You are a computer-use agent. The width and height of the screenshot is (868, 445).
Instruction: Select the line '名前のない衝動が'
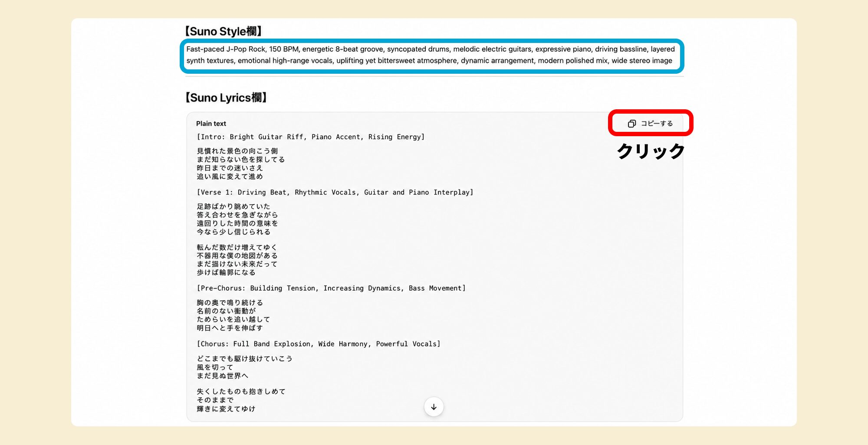click(x=226, y=311)
